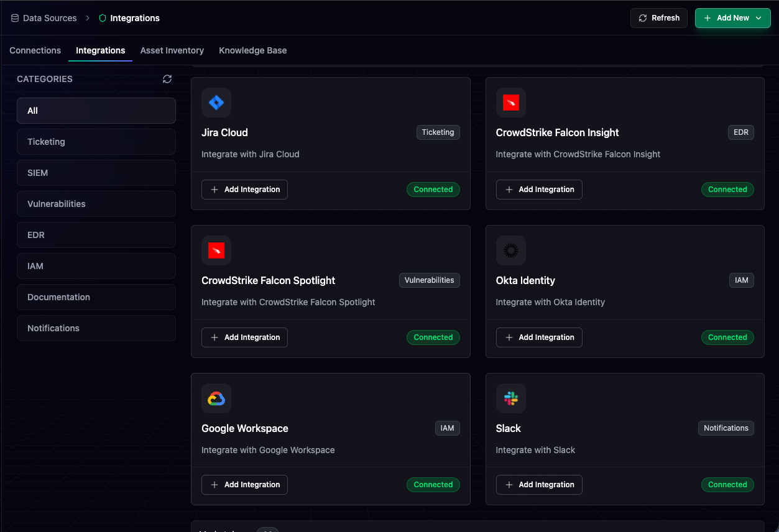Click Connected badge on Jira Cloud card
Image resolution: width=779 pixels, height=532 pixels.
pyautogui.click(x=433, y=190)
